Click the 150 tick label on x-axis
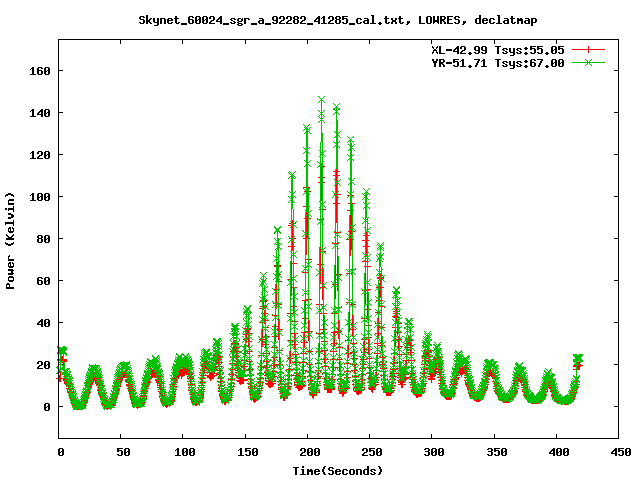640x480 pixels. pos(248,452)
